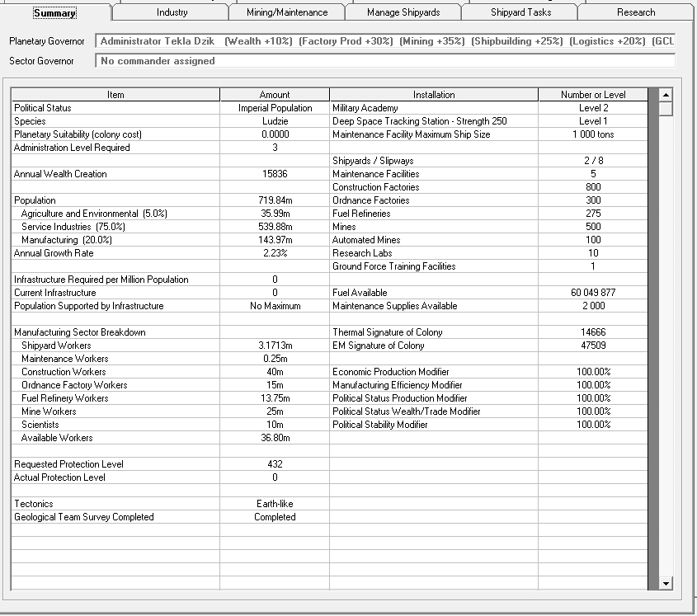Open the Industry tab
Image resolution: width=697 pixels, height=616 pixels.
click(172, 12)
